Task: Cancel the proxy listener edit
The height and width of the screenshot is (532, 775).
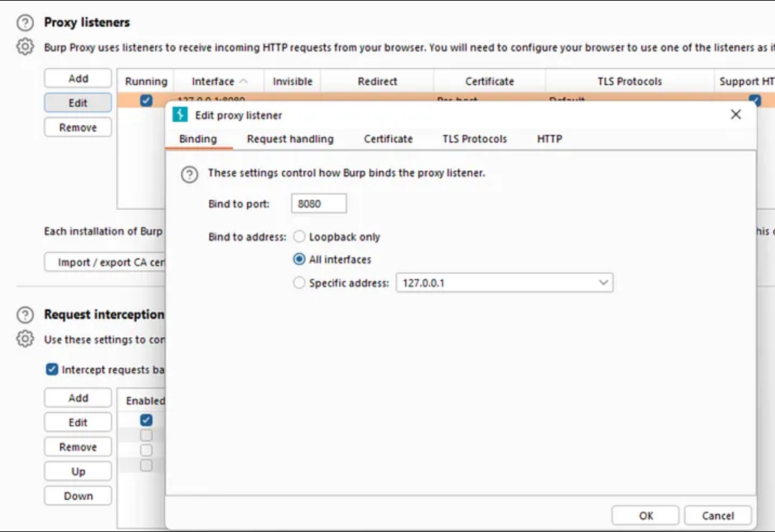Action: click(x=718, y=515)
